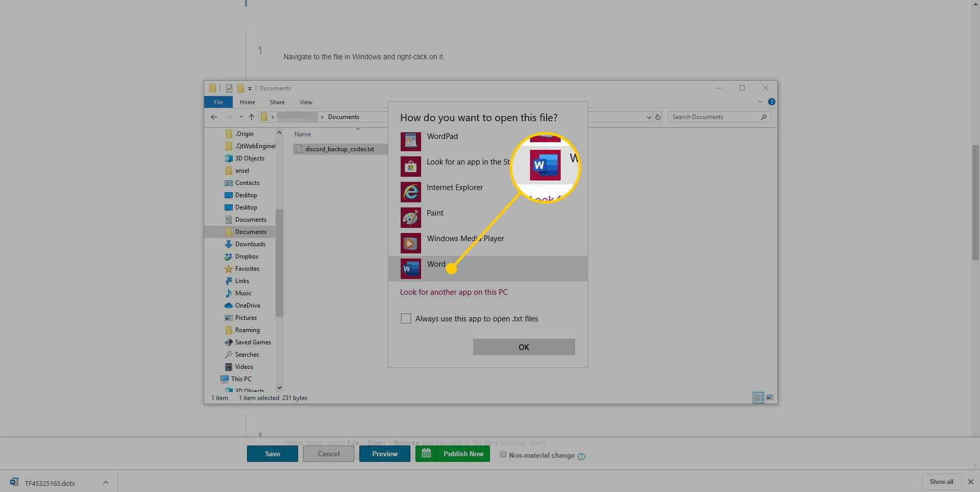Toggle Always use this app checkbox
980x492 pixels.
(x=406, y=318)
